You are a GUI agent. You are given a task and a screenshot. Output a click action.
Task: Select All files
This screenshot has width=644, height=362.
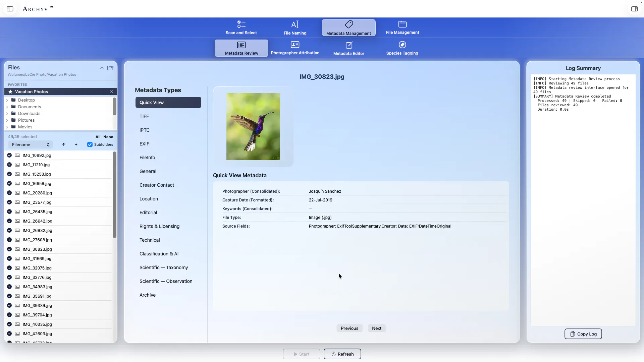click(98, 137)
